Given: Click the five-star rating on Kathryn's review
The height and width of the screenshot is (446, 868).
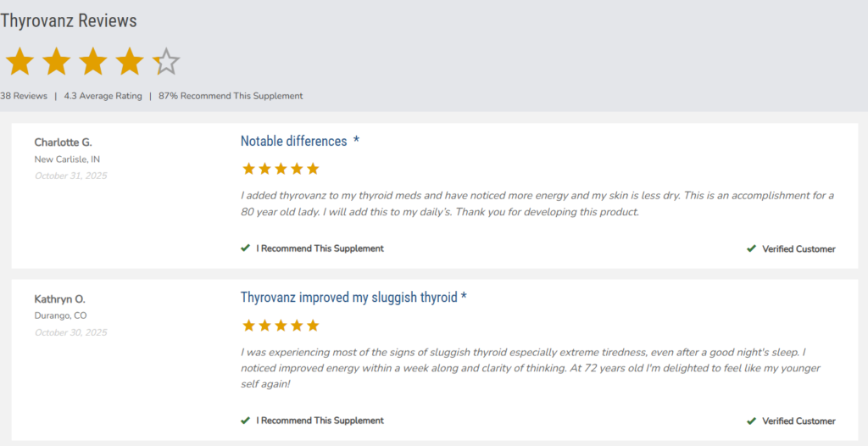Looking at the screenshot, I should [x=281, y=326].
